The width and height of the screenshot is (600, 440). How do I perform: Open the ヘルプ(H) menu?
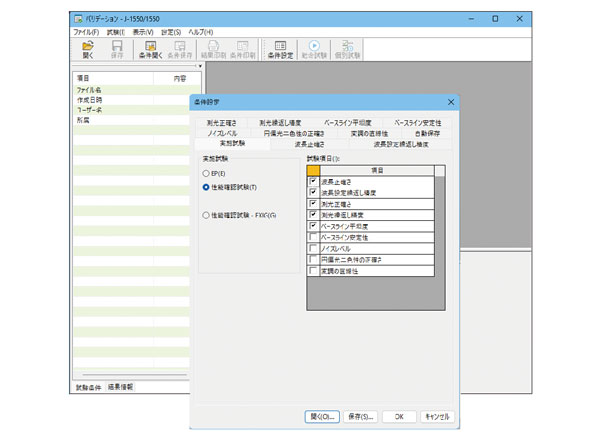pos(201,32)
